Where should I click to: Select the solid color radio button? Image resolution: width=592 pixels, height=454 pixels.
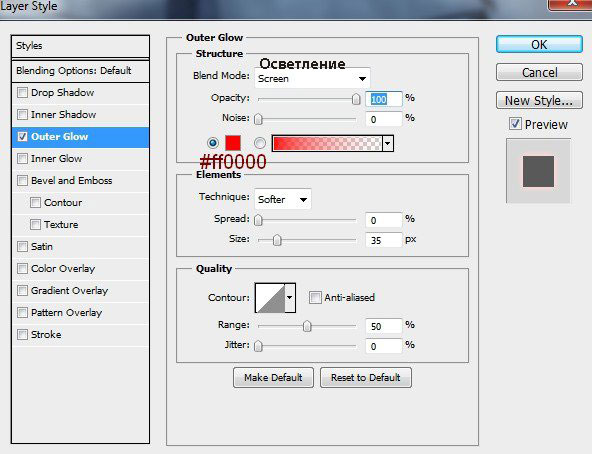click(213, 143)
